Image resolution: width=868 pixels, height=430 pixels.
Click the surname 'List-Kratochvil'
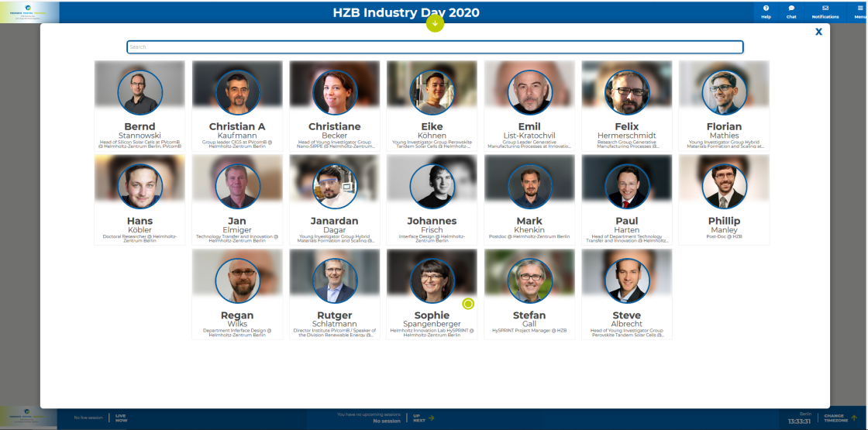point(530,136)
